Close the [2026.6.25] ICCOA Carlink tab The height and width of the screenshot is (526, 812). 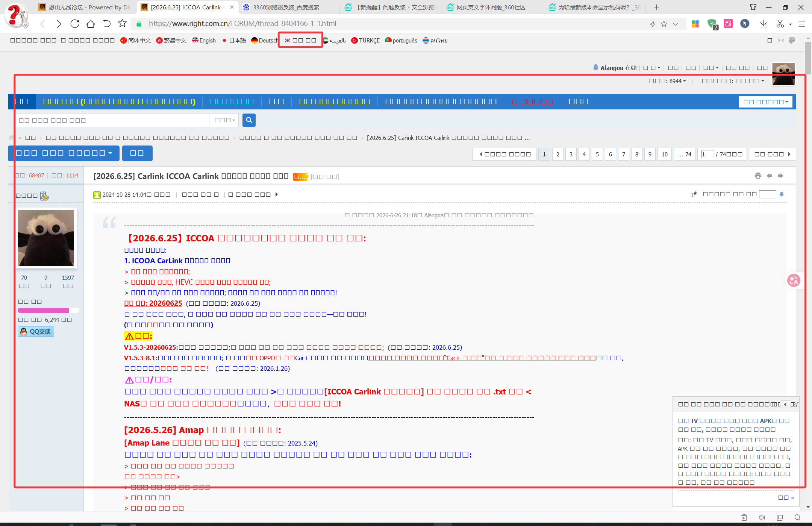tap(232, 7)
